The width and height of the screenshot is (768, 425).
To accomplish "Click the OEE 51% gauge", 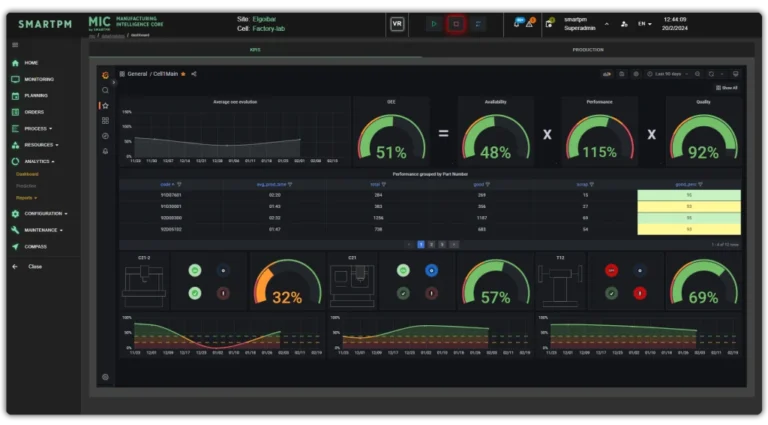I will [391, 137].
